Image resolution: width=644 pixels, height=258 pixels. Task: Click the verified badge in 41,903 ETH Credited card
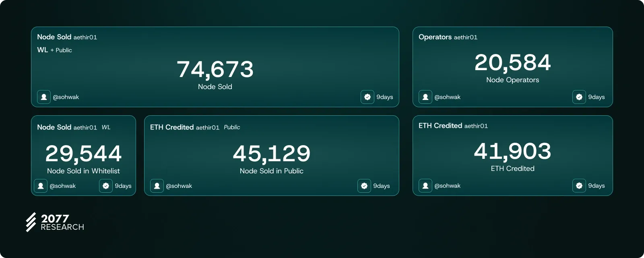click(x=579, y=186)
